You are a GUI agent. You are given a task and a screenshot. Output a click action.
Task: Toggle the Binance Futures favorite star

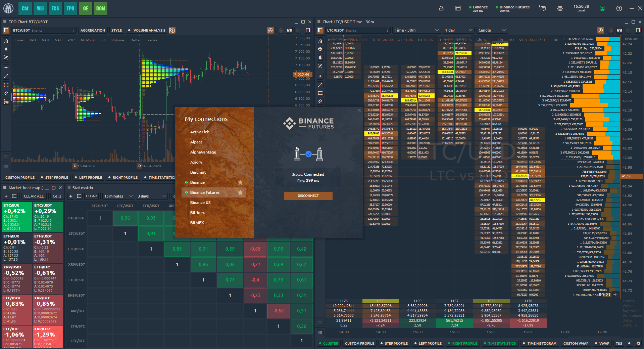pos(240,192)
